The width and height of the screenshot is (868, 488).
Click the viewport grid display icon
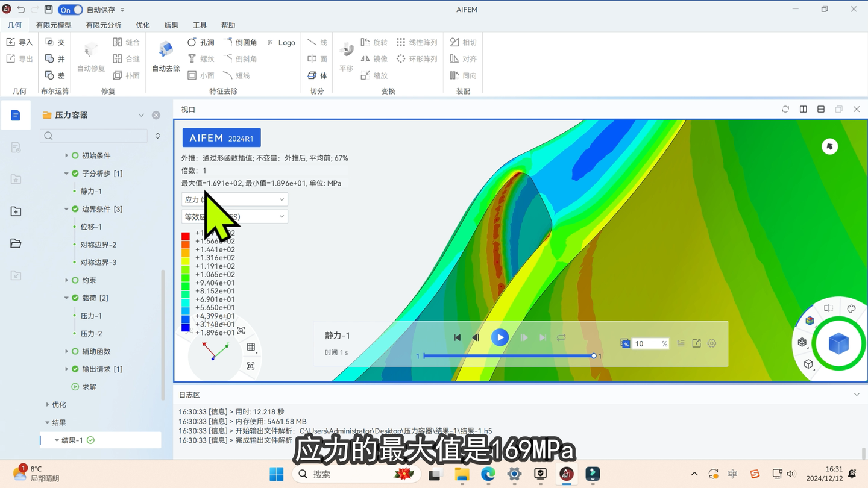(251, 347)
